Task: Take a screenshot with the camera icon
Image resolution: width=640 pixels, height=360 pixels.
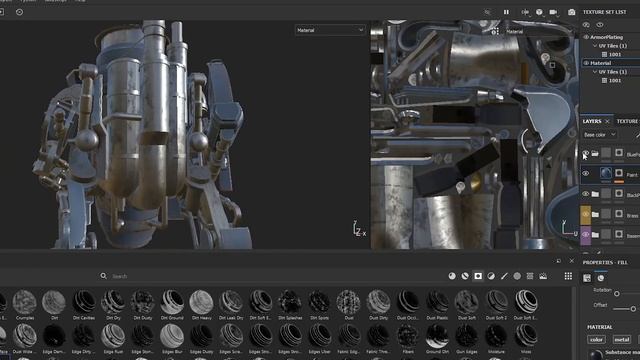Action: 571,12
